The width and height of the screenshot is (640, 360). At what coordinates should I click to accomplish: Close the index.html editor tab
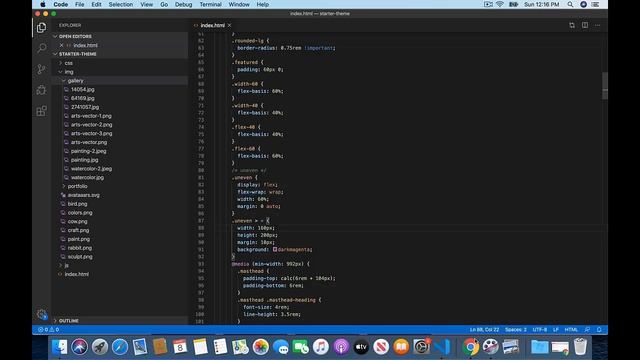(229, 25)
